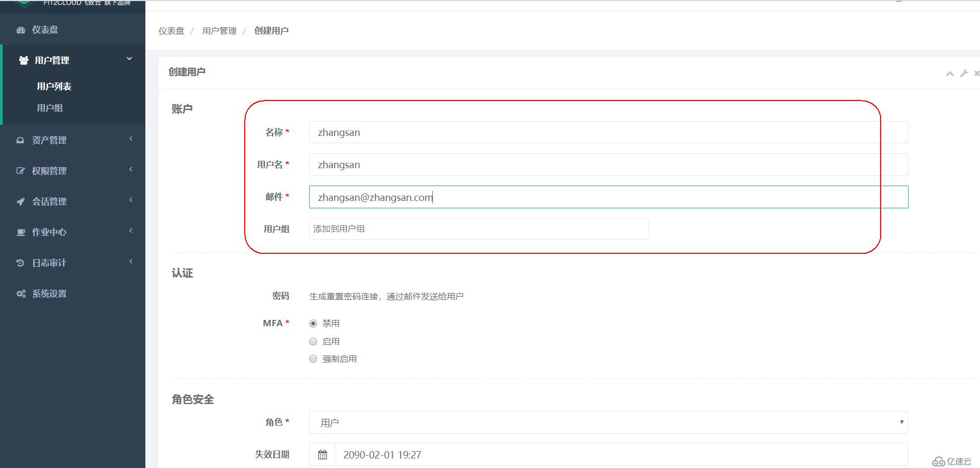The height and width of the screenshot is (468, 980).
Task: Click the 创建用户 panel title
Action: pos(187,72)
